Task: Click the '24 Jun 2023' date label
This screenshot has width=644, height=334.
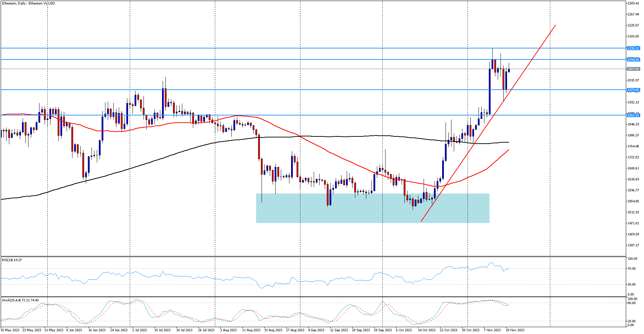Action: click(x=119, y=330)
